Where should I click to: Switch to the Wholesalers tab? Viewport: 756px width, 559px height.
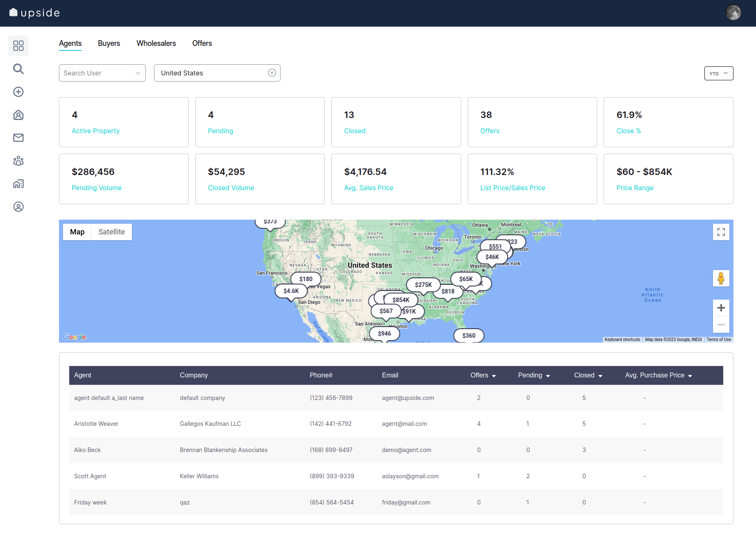tap(156, 43)
